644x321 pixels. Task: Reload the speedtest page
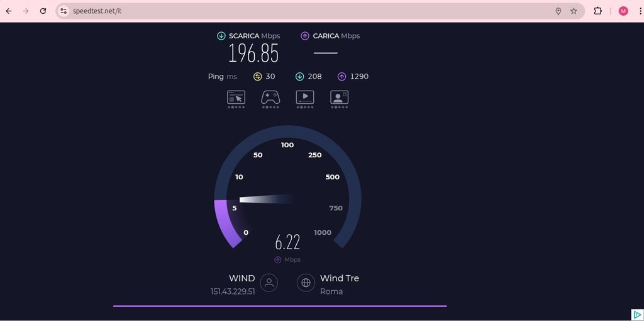[43, 11]
